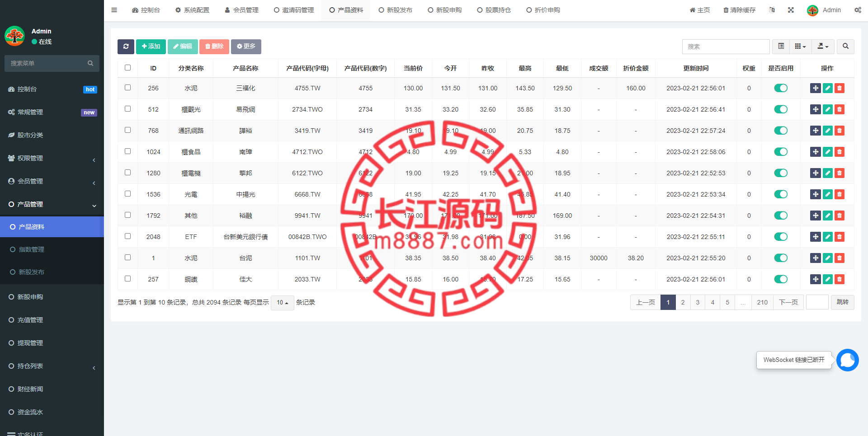Edit row 256 with the green pencil
The height and width of the screenshot is (436, 868).
[x=828, y=88]
